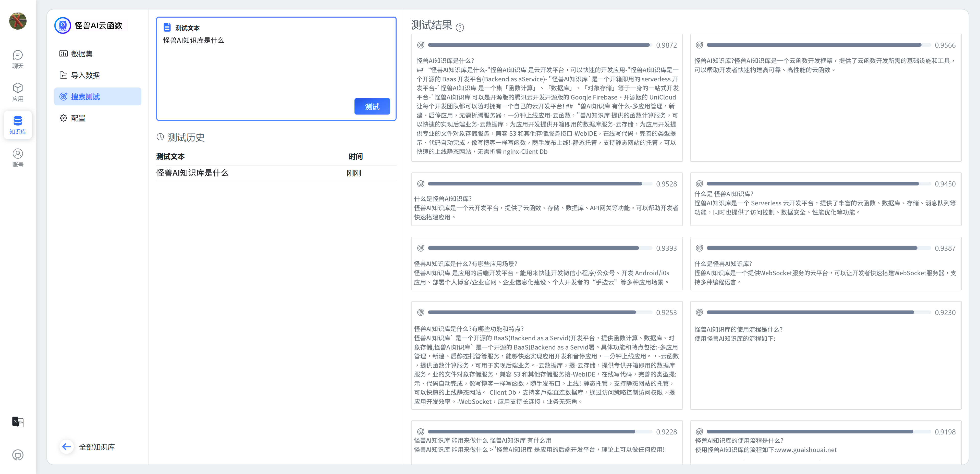Click the 测试文本 column header
This screenshot has height=474, width=980.
point(170,156)
